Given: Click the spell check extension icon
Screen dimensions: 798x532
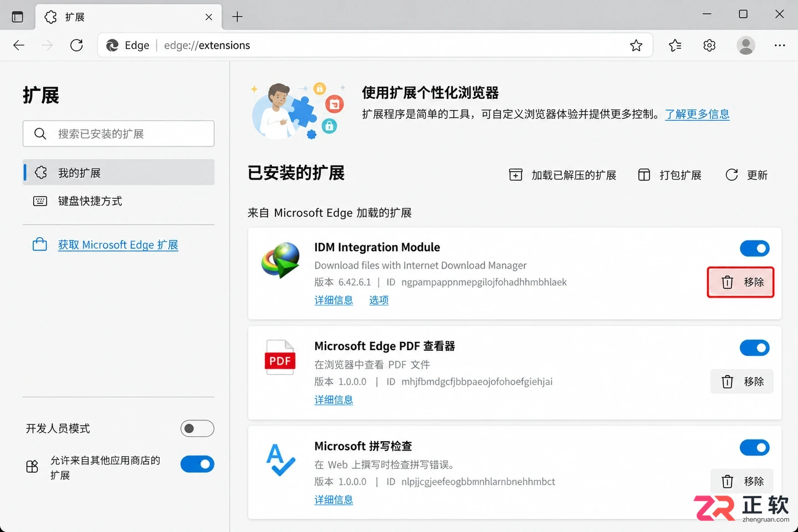Looking at the screenshot, I should tap(281, 460).
